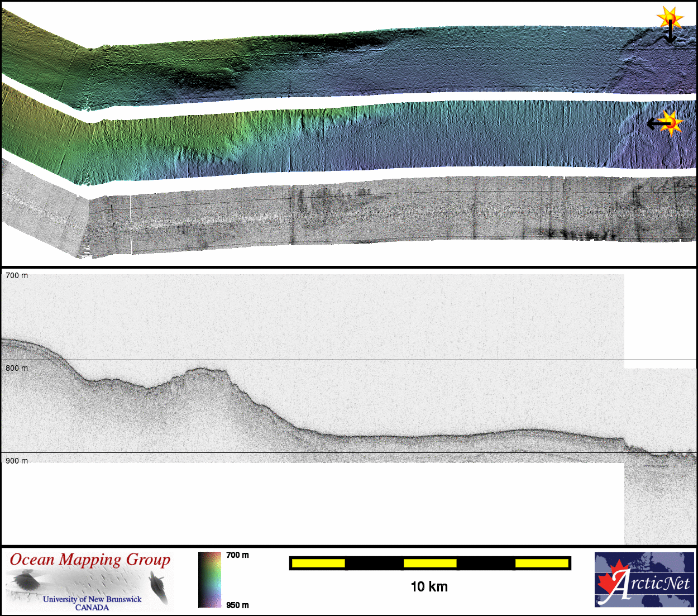Click the ArcticNet logo

click(644, 579)
